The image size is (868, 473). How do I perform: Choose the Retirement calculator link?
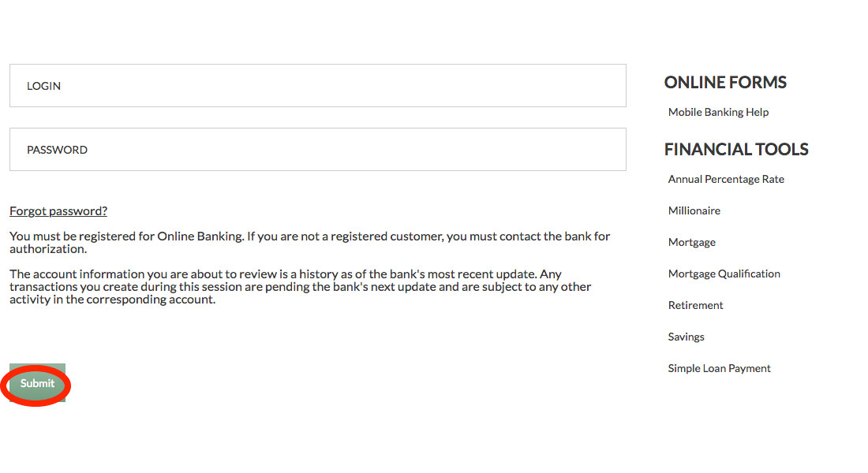tap(696, 305)
